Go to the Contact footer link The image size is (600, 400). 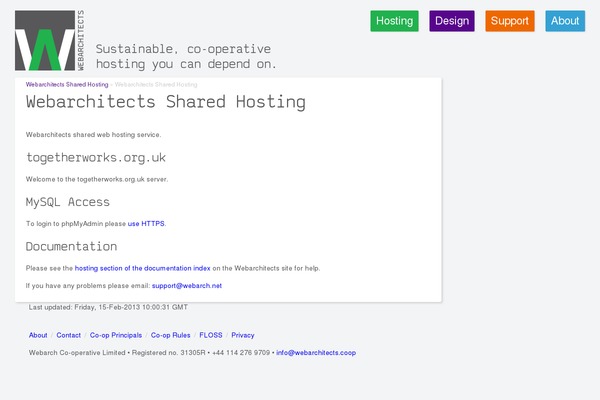[x=69, y=335]
